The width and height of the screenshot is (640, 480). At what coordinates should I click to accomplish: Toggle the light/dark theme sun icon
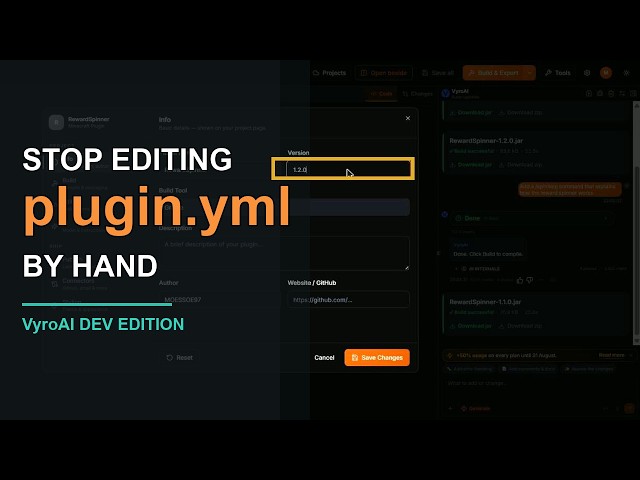[x=627, y=73]
